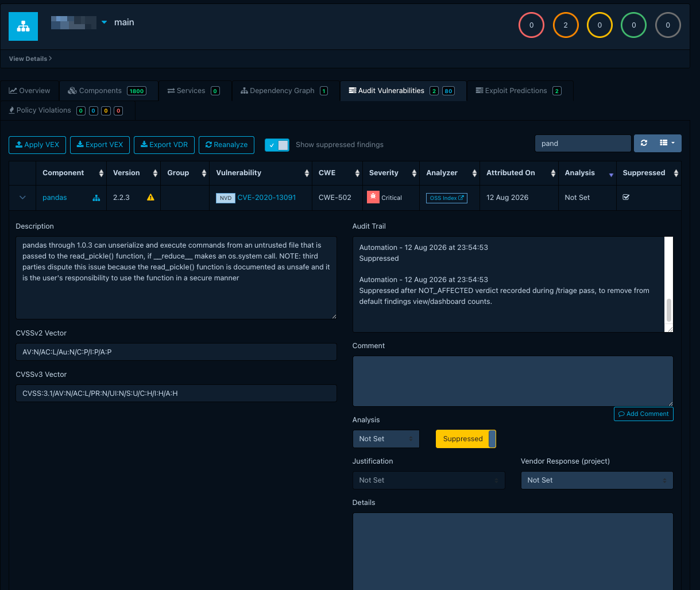Toggle the yellow Suppressed switch
700x590 pixels.
[466, 439]
